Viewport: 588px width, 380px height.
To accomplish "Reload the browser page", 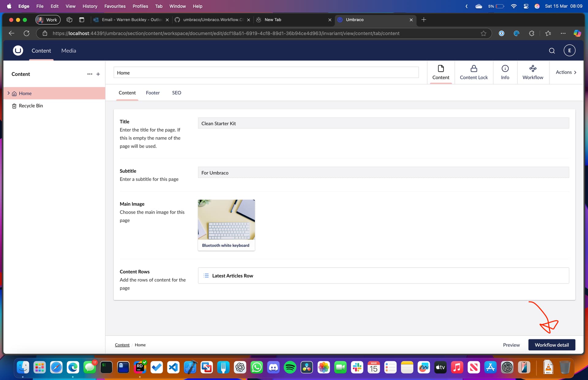I will pyautogui.click(x=27, y=33).
